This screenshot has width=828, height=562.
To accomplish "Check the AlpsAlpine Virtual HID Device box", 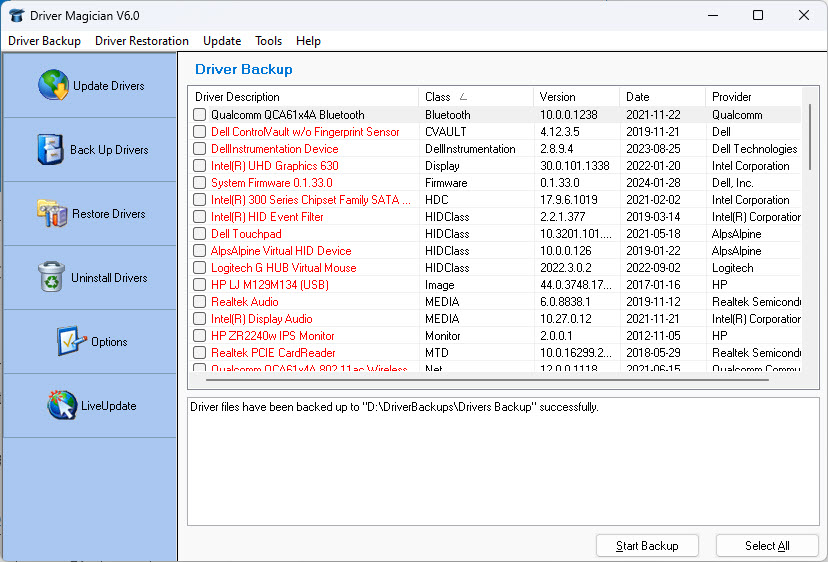I will tap(199, 250).
